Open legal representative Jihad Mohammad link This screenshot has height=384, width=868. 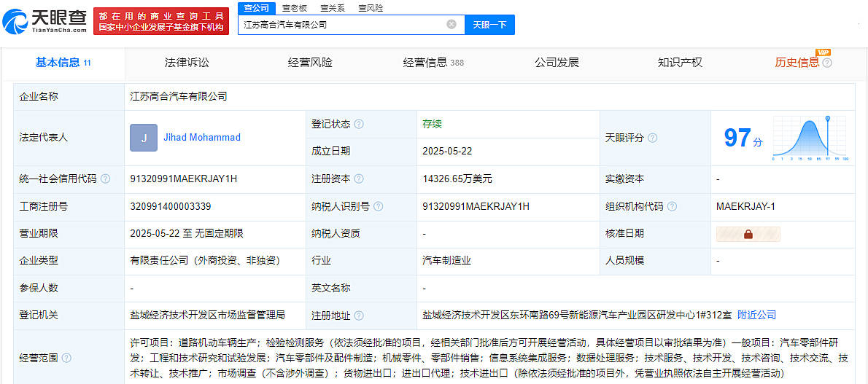202,137
